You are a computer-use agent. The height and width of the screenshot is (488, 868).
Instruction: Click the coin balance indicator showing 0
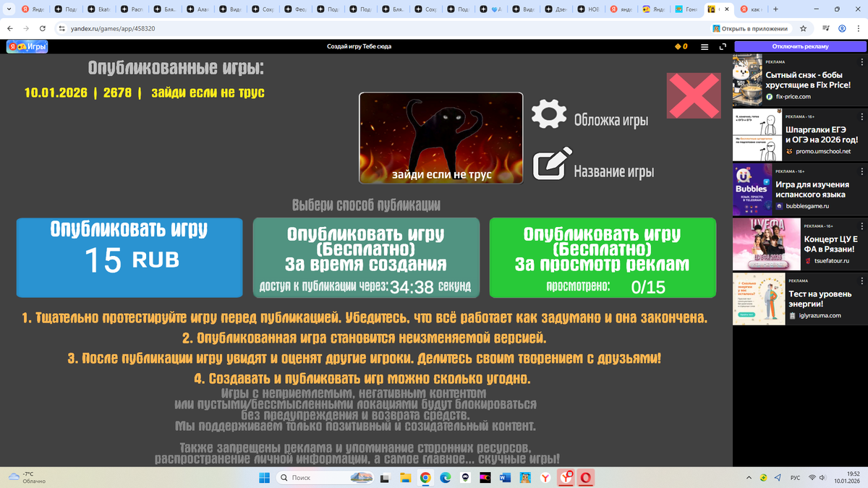tap(681, 46)
